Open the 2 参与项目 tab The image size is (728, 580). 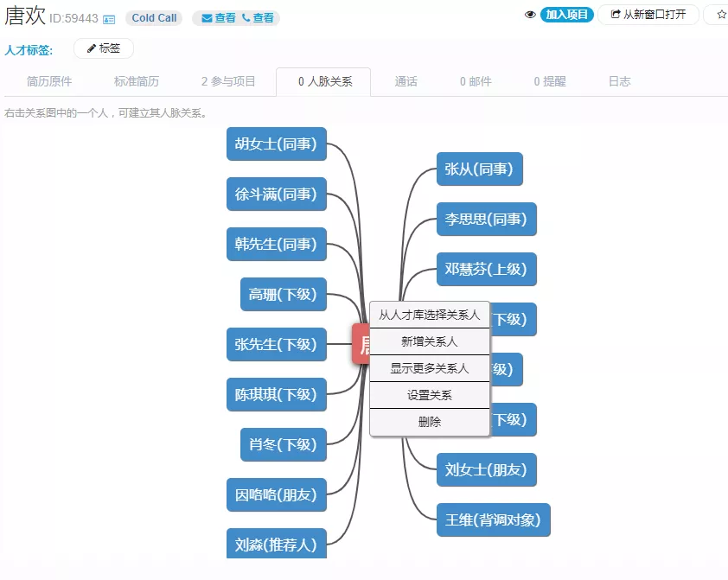[228, 81]
